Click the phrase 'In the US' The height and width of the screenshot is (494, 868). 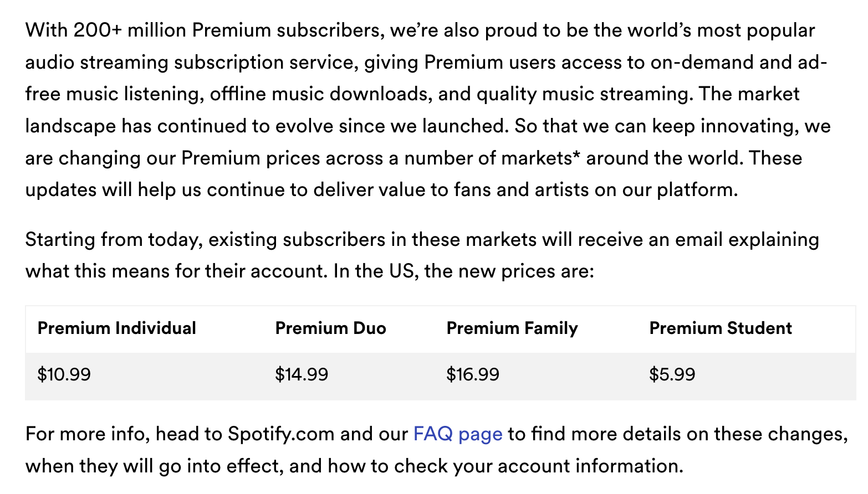pos(374,271)
